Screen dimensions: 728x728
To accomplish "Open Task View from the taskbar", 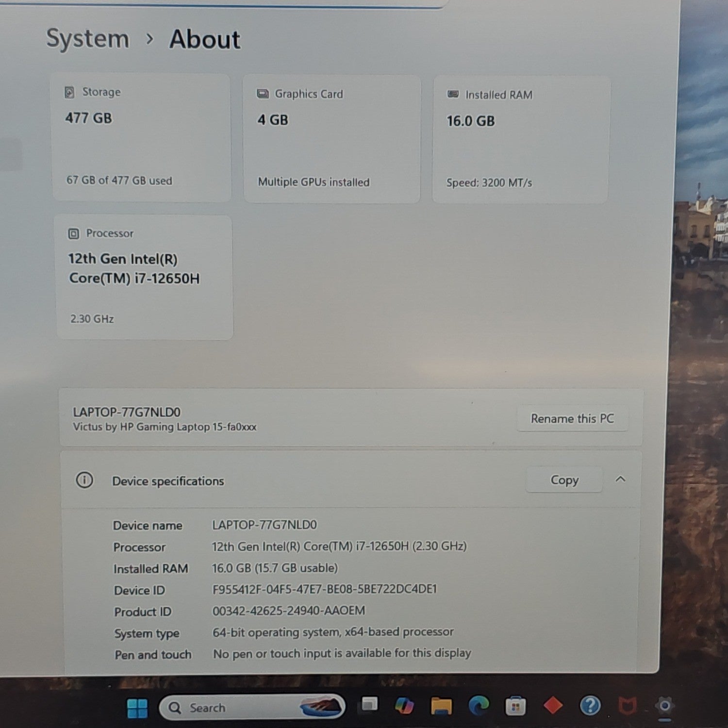I will 369,704.
